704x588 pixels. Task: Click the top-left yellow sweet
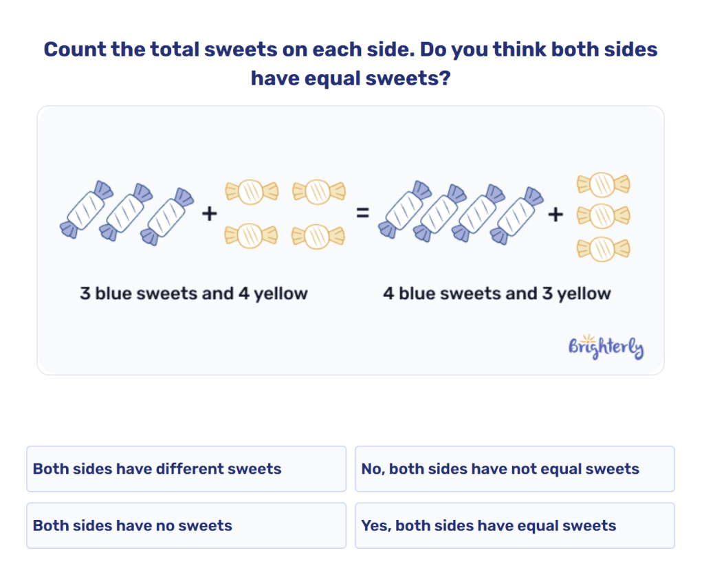pyautogui.click(x=251, y=191)
